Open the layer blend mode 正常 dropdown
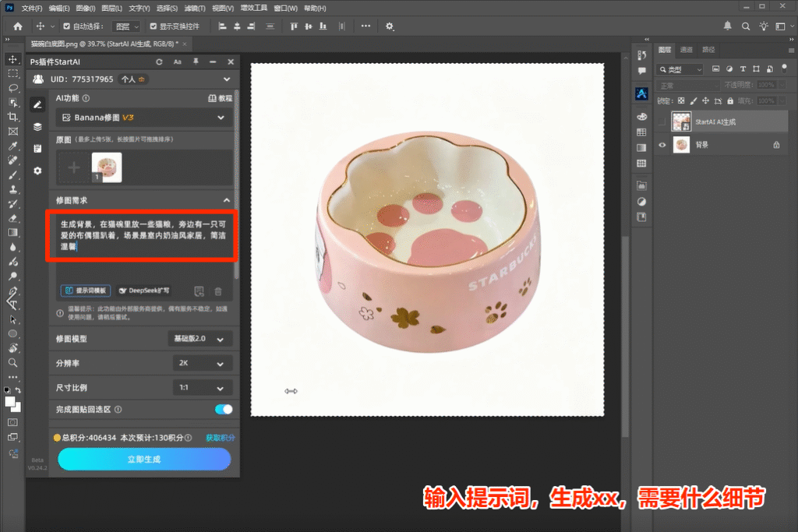 coord(687,86)
